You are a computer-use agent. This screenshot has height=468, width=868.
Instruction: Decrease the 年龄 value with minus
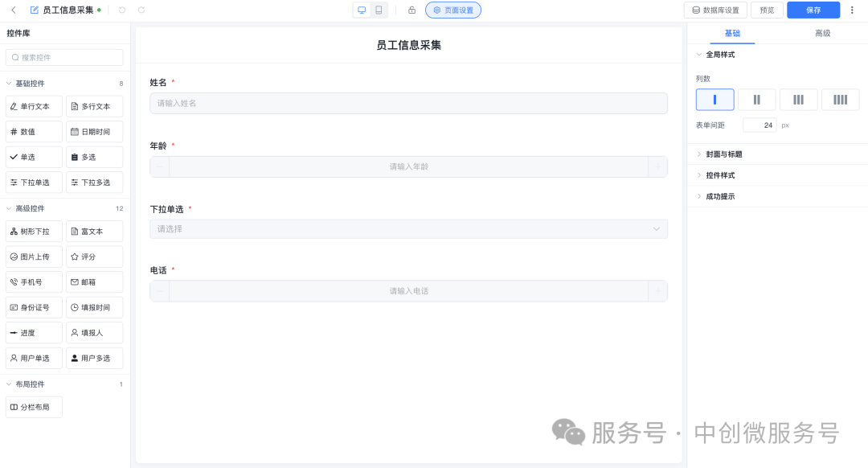point(160,166)
